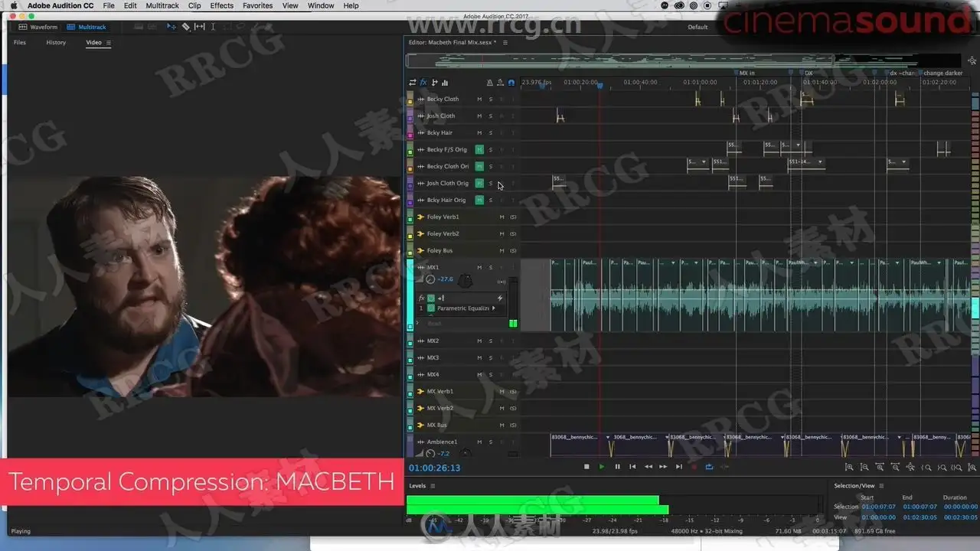Viewport: 980px width, 551px height.
Task: Zoom out full on both axes
Action: tap(910, 467)
